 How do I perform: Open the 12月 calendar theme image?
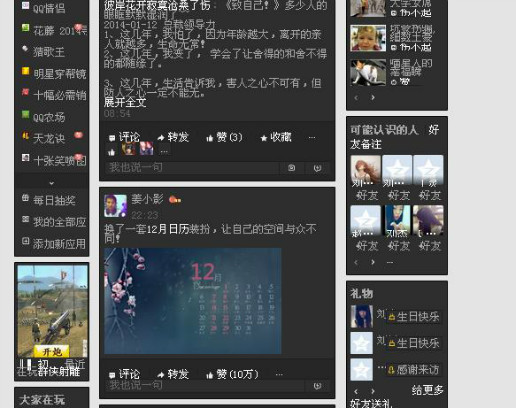[x=193, y=301]
